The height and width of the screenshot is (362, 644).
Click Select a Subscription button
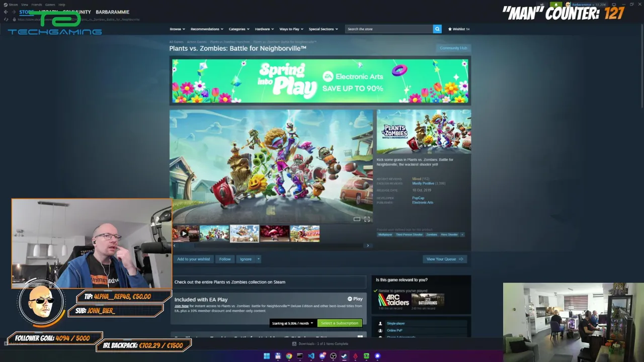click(x=340, y=323)
